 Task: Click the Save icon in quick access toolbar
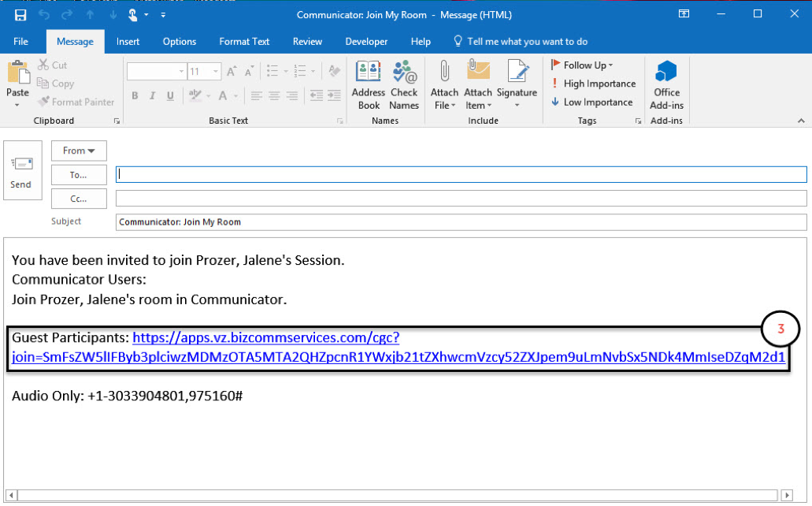(20, 15)
